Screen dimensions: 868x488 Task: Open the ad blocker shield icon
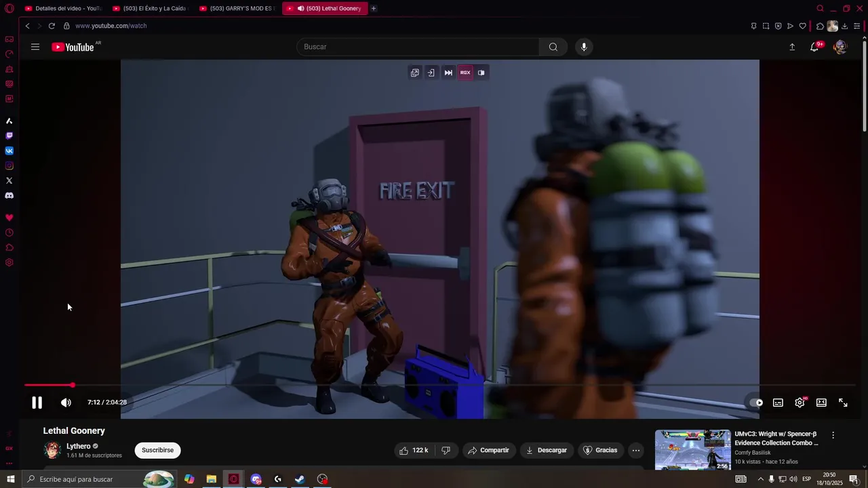(778, 26)
